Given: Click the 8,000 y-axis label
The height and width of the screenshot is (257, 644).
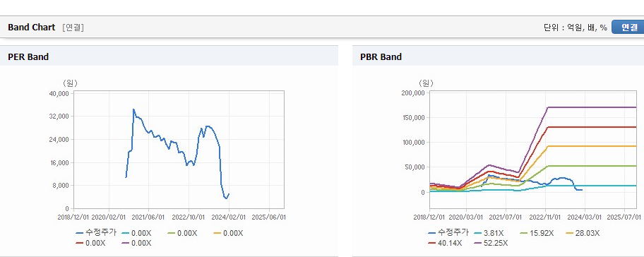Looking at the screenshot, I should pyautogui.click(x=61, y=186).
